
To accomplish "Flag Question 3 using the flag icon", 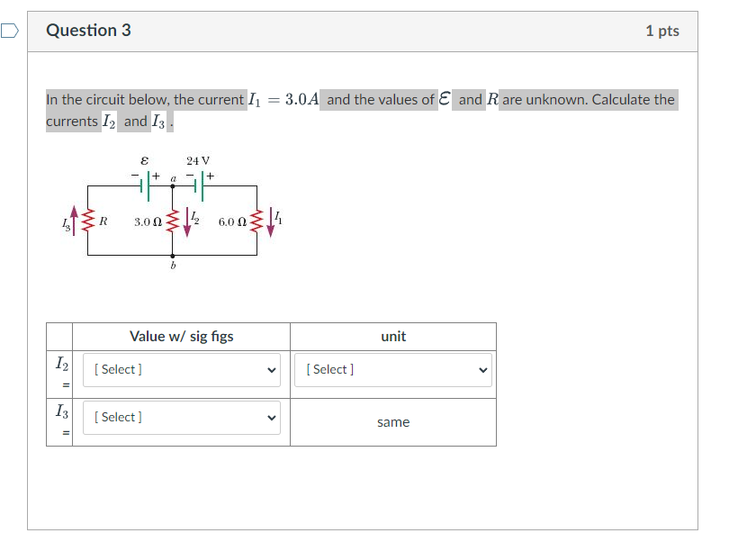I will (10, 31).
